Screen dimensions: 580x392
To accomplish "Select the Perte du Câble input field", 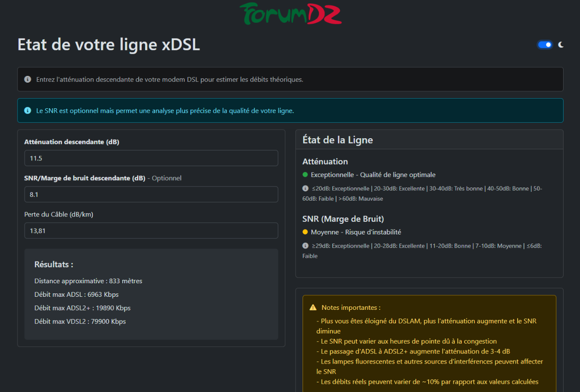I will [151, 231].
